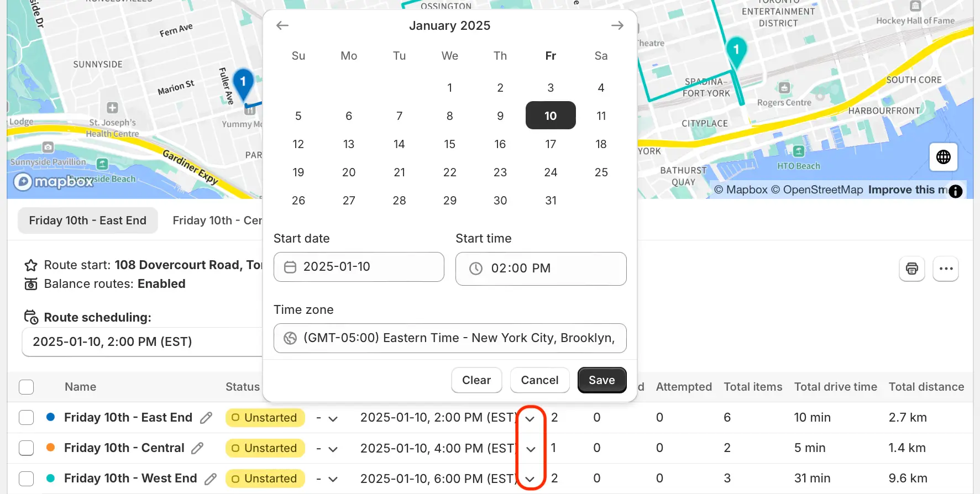
Task: Switch to Friday 10th - Central tab
Action: click(x=217, y=220)
